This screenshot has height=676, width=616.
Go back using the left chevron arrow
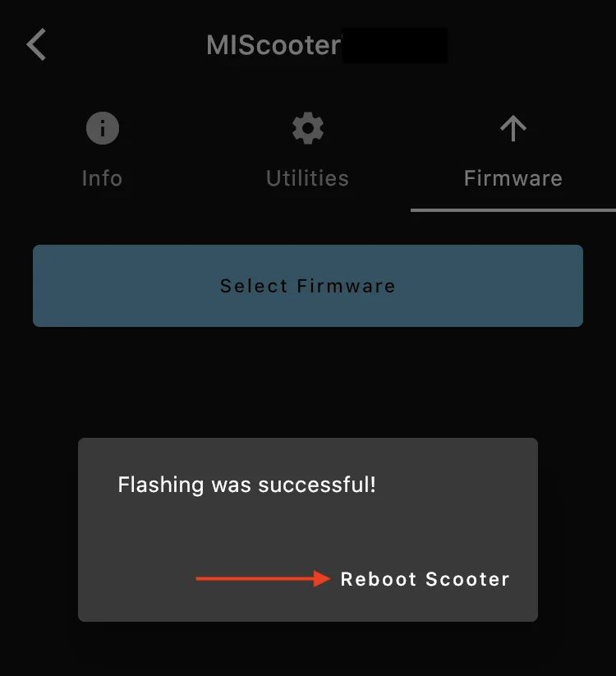(x=36, y=44)
